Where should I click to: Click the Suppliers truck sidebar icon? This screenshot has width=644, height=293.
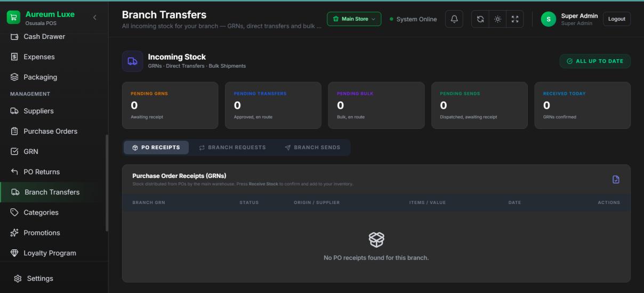coord(15,111)
